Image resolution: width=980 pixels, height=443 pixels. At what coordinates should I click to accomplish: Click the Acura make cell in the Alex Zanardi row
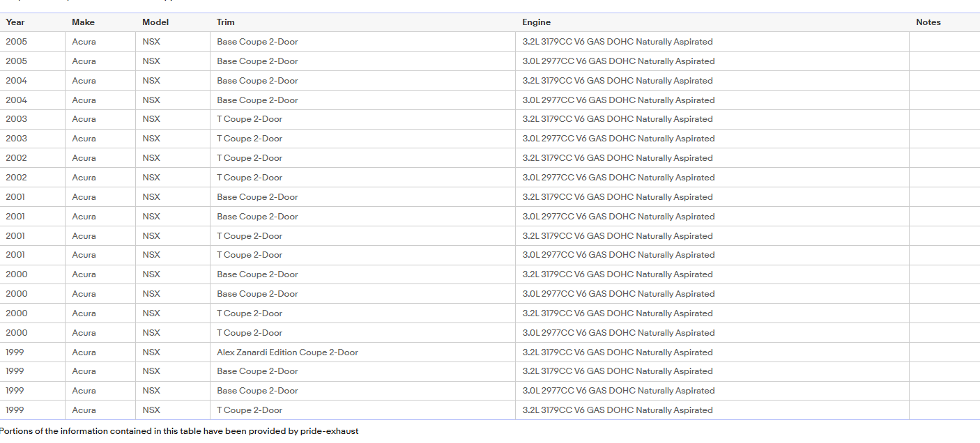pos(84,352)
